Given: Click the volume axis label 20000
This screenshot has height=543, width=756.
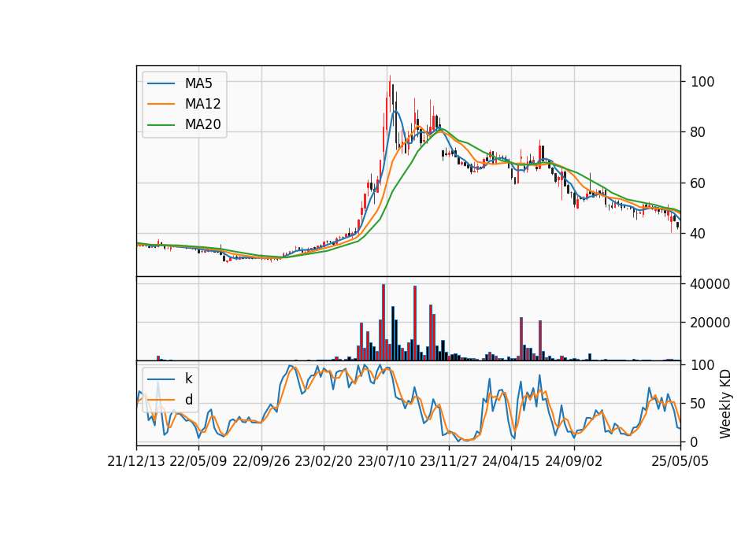Looking at the screenshot, I should click(710, 323).
